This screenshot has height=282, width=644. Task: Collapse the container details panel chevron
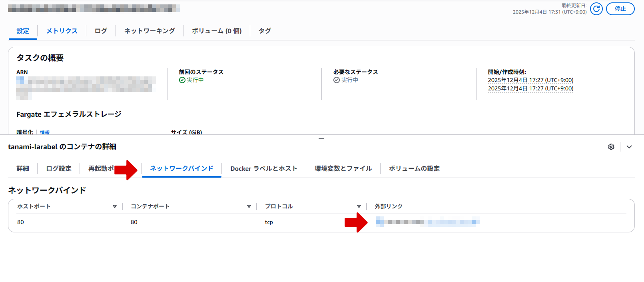click(x=629, y=147)
